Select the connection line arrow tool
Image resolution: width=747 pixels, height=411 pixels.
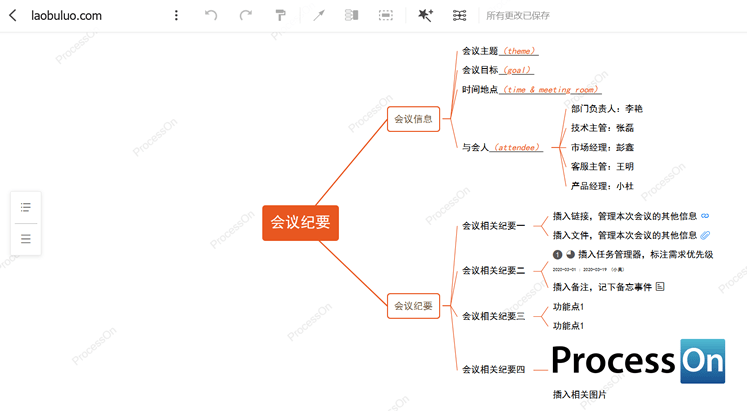pyautogui.click(x=319, y=15)
